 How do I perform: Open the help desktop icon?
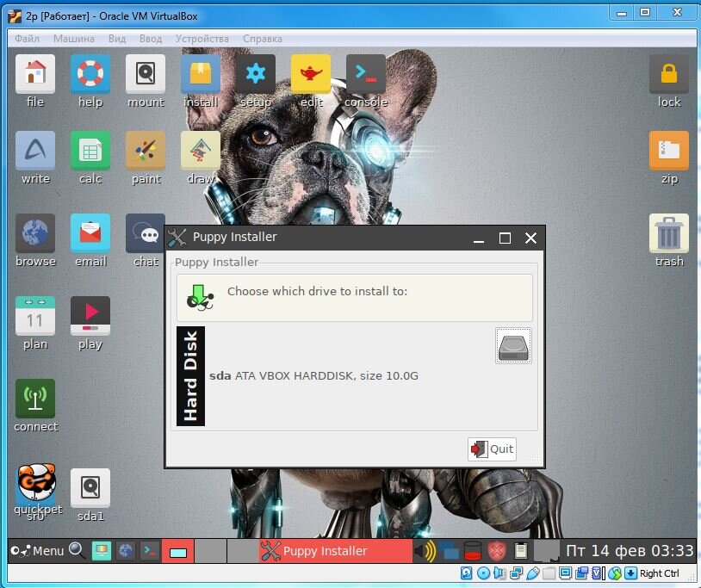(x=90, y=74)
